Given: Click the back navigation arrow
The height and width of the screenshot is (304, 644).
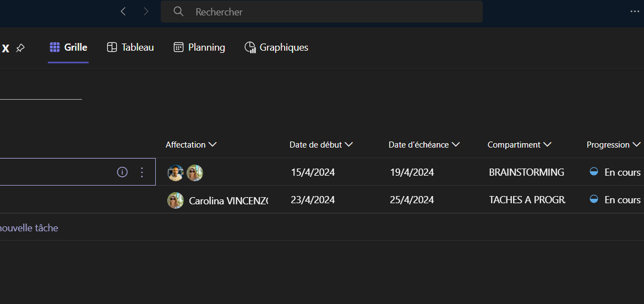Looking at the screenshot, I should click(x=123, y=12).
